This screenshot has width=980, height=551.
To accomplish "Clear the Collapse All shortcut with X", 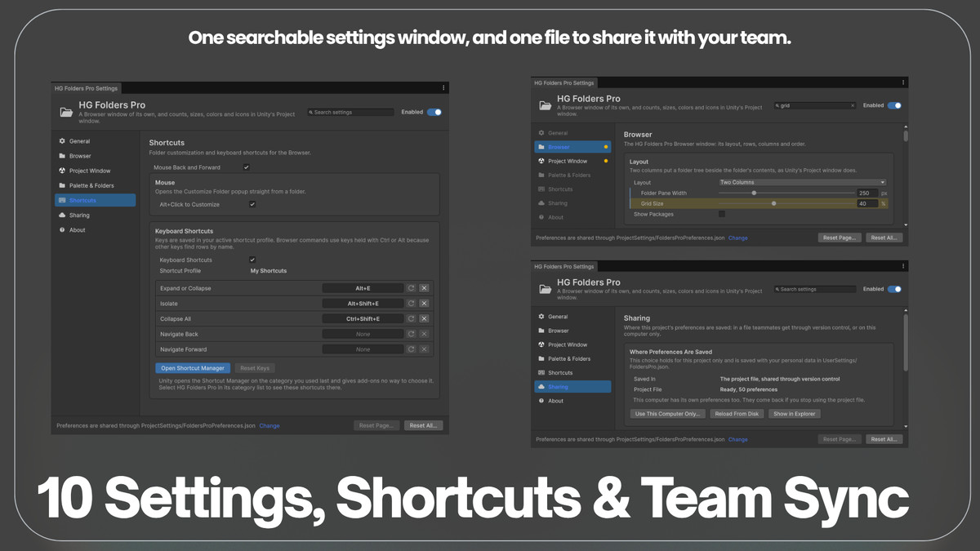I will click(x=424, y=318).
